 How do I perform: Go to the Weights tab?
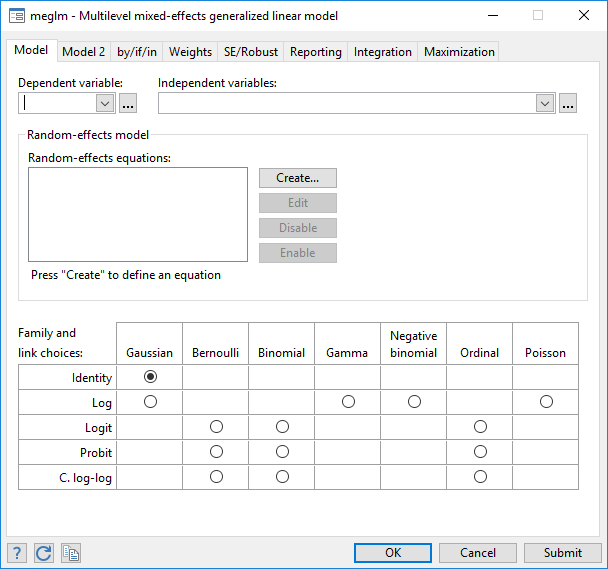pos(190,52)
